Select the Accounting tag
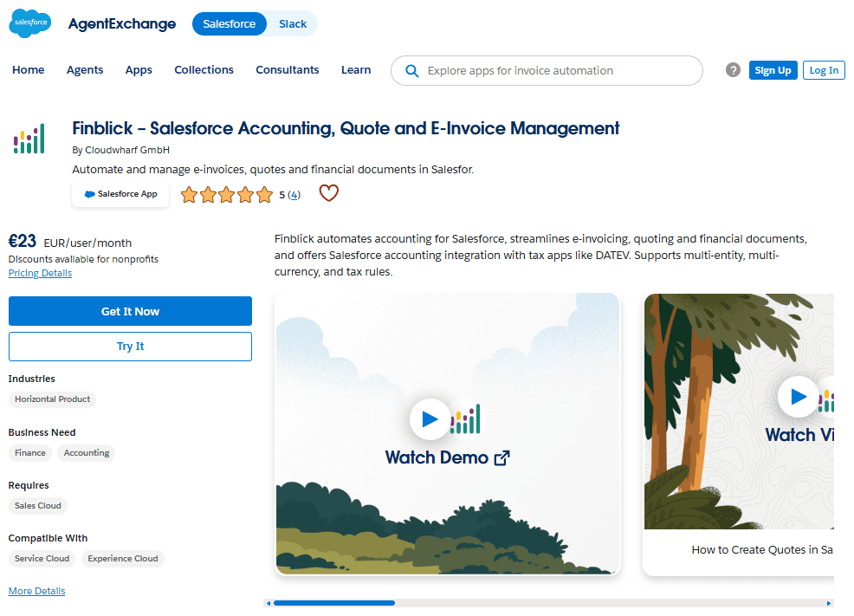The width and height of the screenshot is (854, 616). [86, 452]
